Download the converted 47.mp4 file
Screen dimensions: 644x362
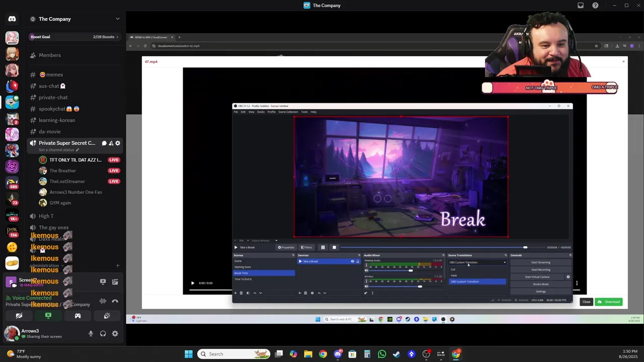point(609,302)
